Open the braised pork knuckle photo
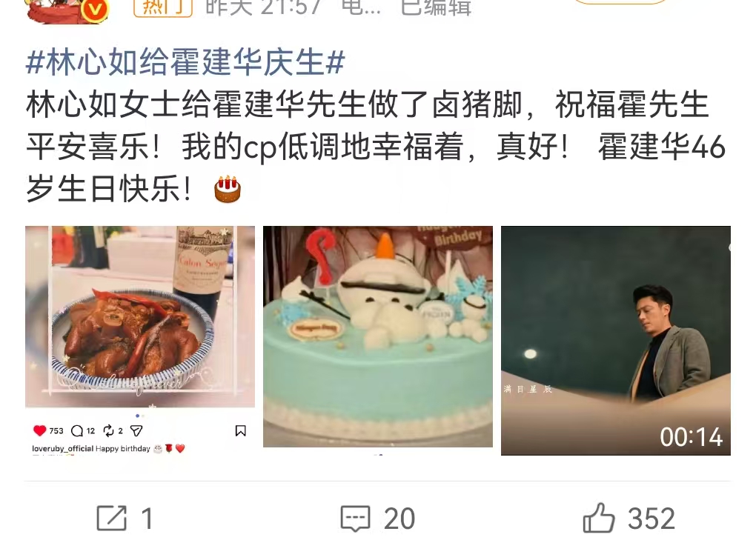This screenshot has height=540, width=756. click(140, 316)
